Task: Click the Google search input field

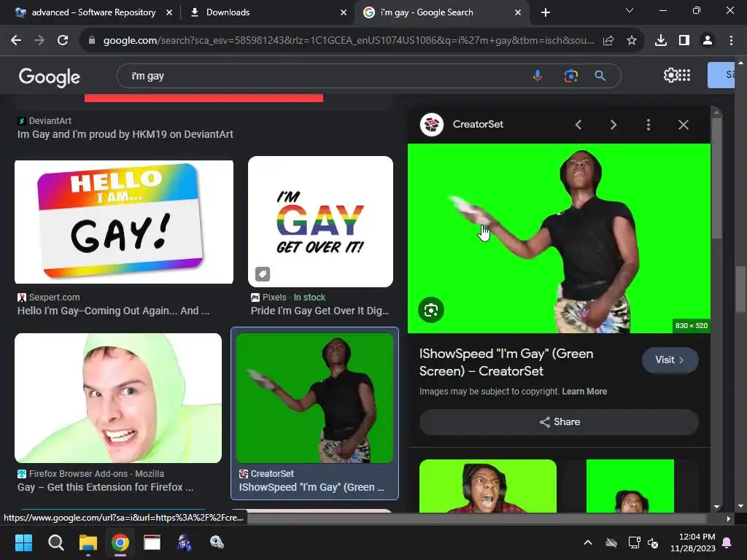Action: coord(329,76)
